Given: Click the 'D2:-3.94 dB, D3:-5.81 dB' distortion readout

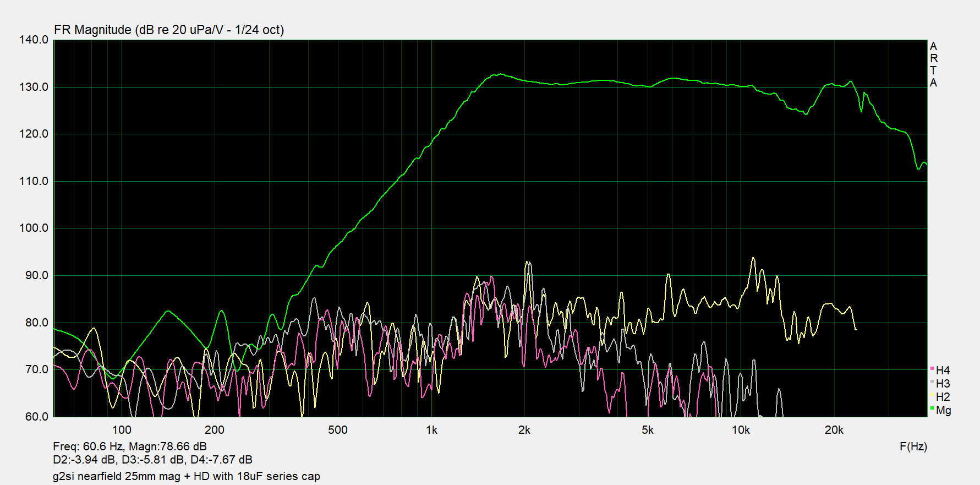Looking at the screenshot, I should coord(118,460).
